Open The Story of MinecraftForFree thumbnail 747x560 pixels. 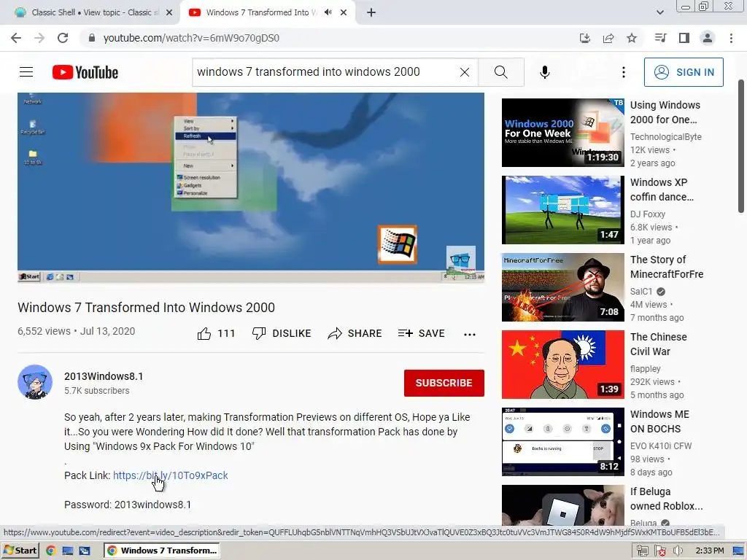tap(562, 287)
